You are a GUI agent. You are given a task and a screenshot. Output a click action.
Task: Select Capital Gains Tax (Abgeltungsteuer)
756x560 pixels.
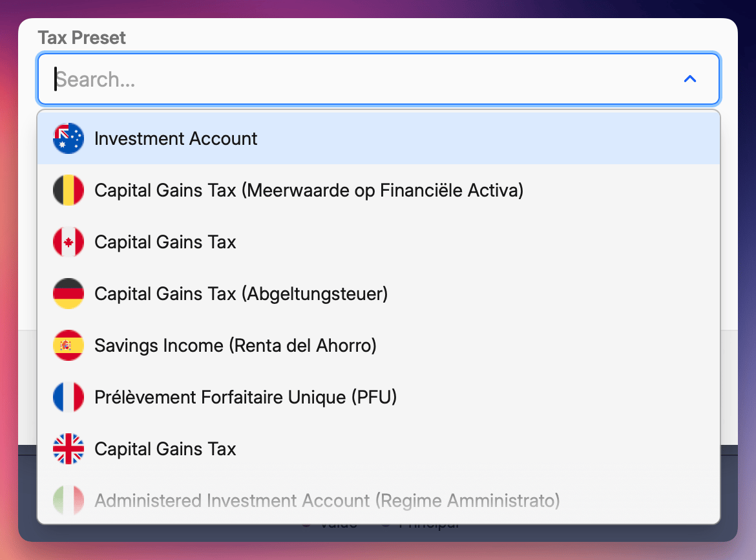tap(241, 293)
